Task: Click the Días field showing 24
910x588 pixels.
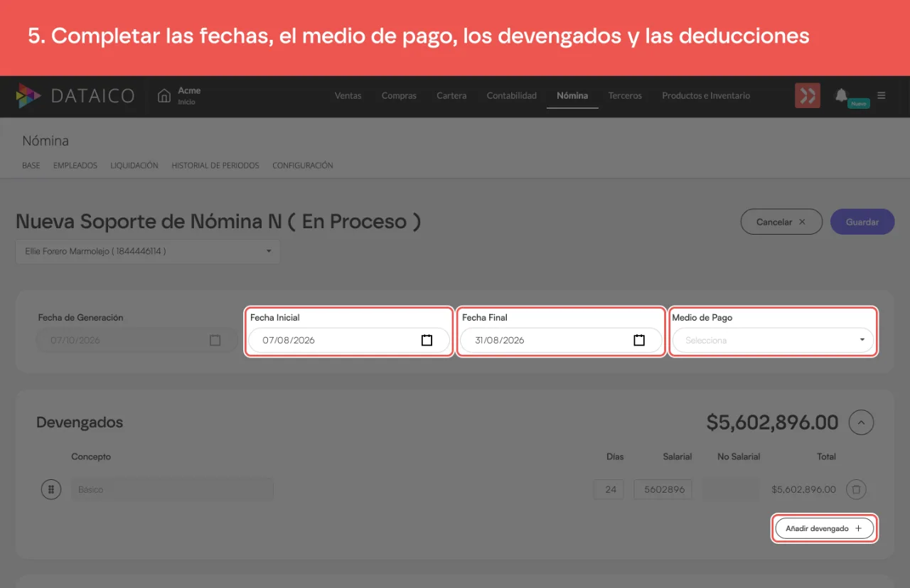Action: pos(609,489)
